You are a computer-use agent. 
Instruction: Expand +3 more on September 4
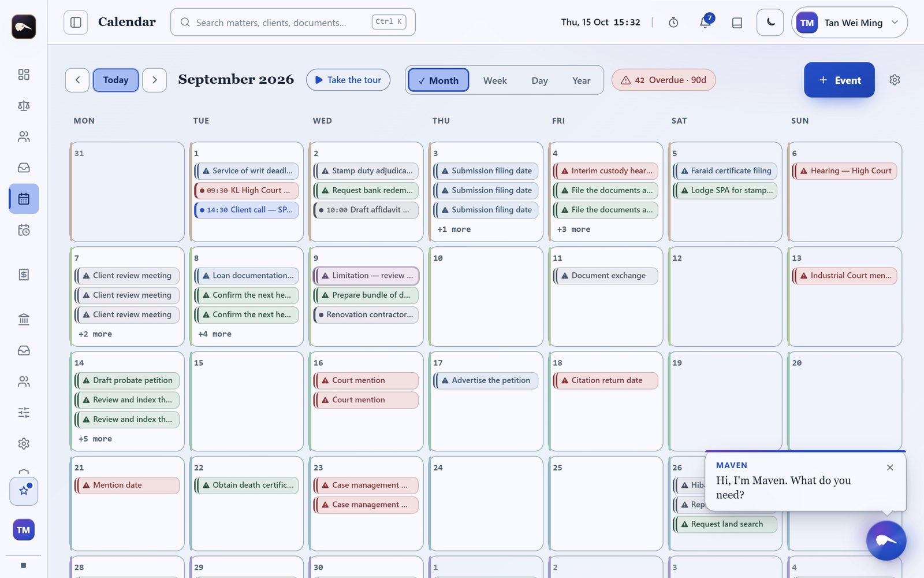click(573, 229)
